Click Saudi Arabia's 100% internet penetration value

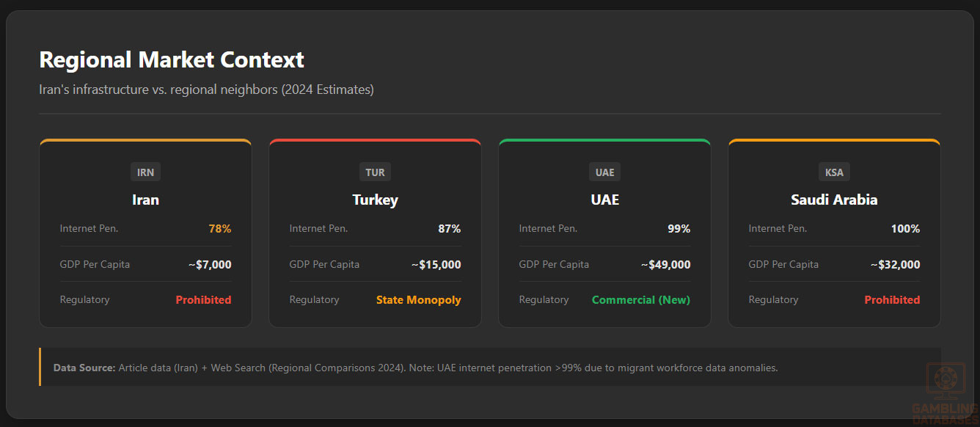pos(905,229)
